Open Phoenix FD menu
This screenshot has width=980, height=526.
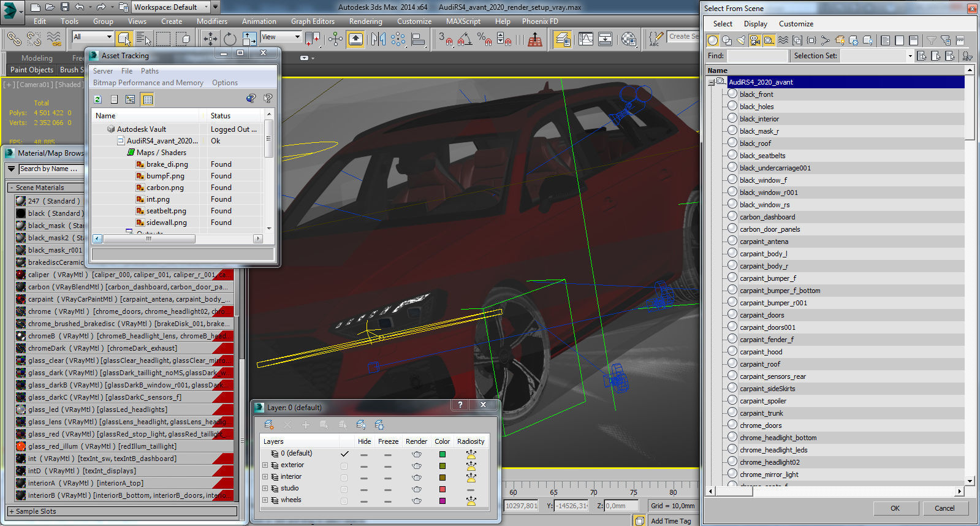(x=540, y=21)
